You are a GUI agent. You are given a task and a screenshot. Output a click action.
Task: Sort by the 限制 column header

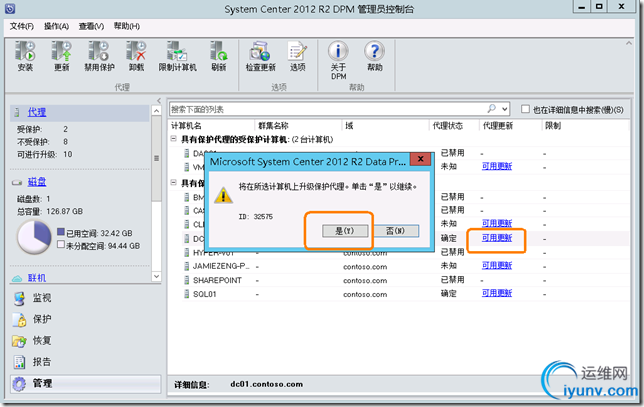pyautogui.click(x=585, y=126)
